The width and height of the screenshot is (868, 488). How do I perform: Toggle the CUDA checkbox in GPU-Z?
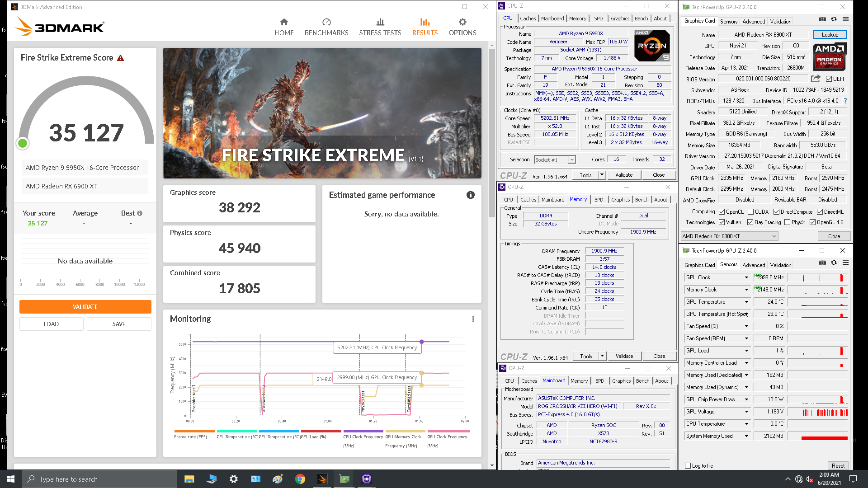pyautogui.click(x=750, y=212)
